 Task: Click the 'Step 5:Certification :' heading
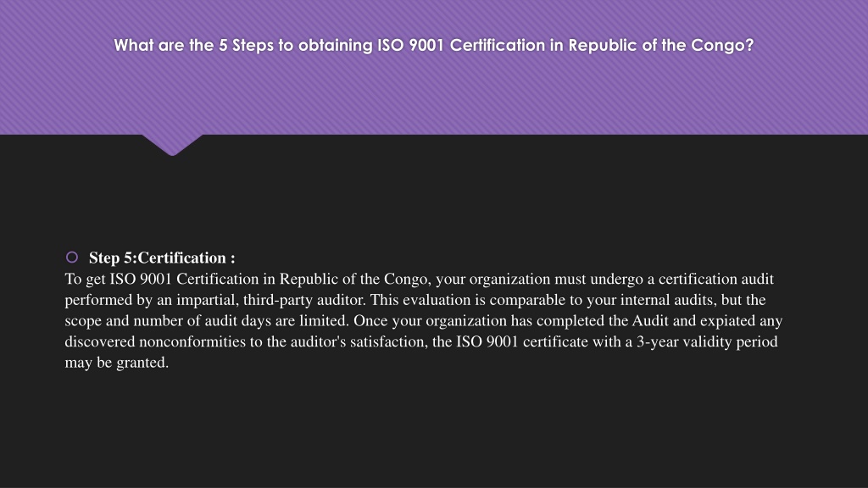click(x=162, y=258)
